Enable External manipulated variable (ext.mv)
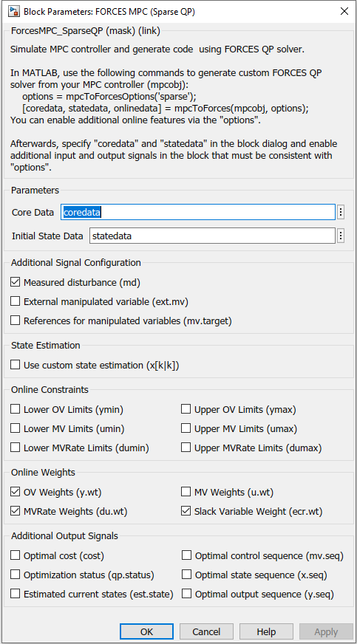 [16, 301]
